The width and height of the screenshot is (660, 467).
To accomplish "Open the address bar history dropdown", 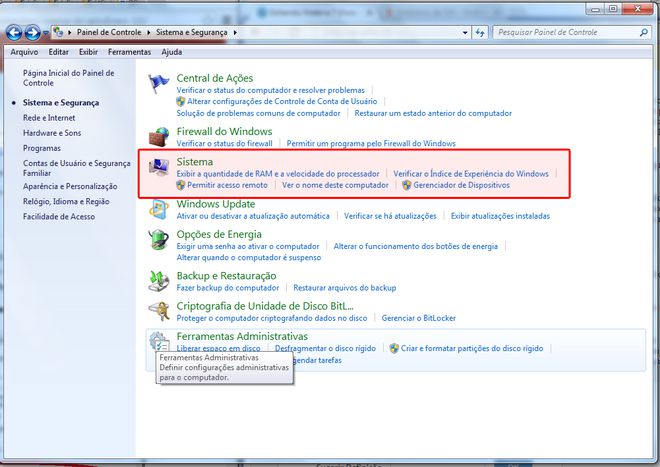I will pos(465,32).
